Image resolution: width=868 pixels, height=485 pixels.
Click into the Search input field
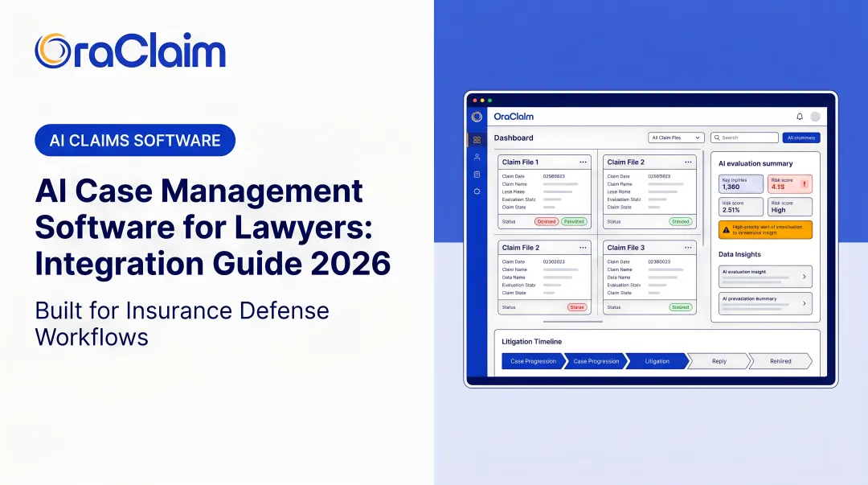click(x=744, y=138)
